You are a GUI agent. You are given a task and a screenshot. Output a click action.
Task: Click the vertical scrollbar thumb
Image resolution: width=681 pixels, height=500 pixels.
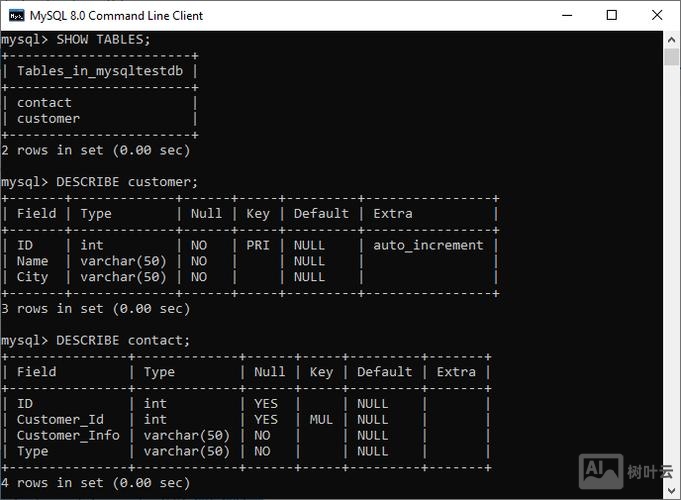671,57
